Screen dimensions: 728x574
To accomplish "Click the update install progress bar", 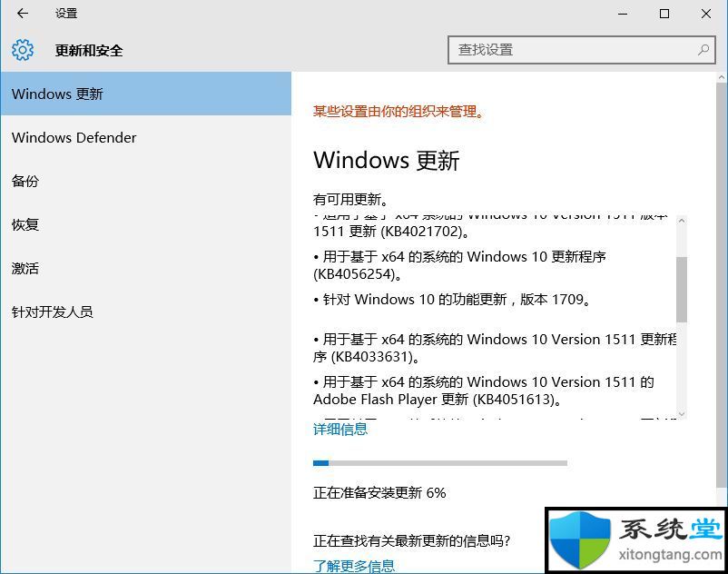I will (x=440, y=463).
